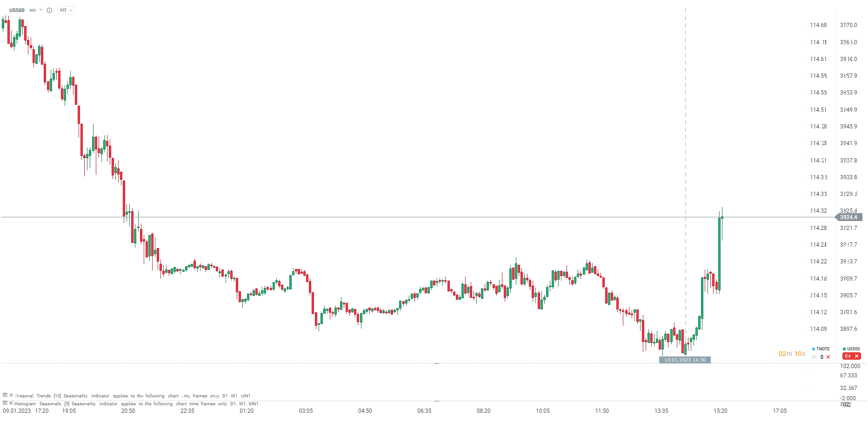Click the current price tag 3924.4
Viewport: 868px width, 423px height.
click(x=848, y=217)
